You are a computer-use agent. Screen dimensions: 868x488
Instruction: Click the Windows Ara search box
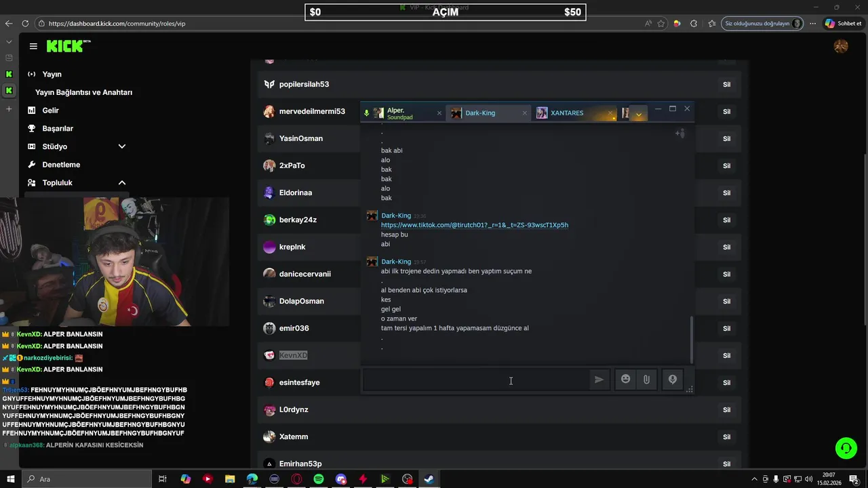click(x=85, y=479)
